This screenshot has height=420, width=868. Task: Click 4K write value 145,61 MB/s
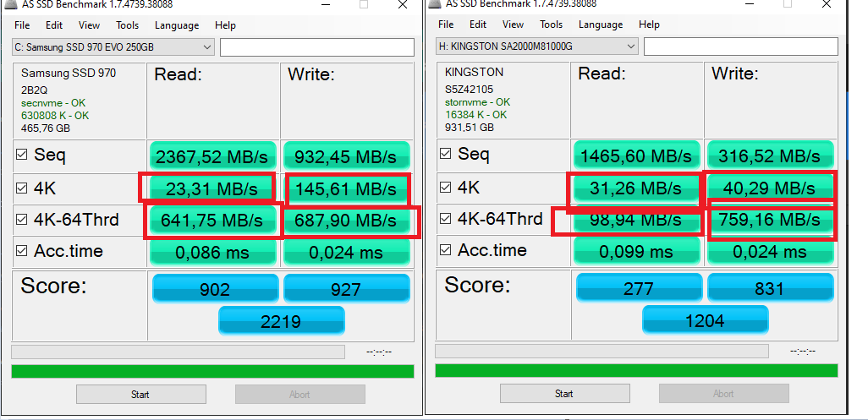tap(347, 188)
